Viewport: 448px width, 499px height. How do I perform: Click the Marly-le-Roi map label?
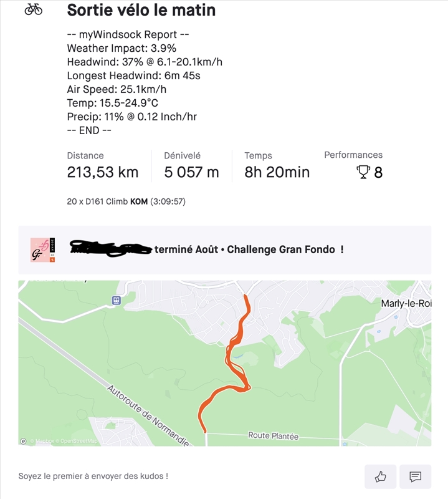pyautogui.click(x=404, y=303)
